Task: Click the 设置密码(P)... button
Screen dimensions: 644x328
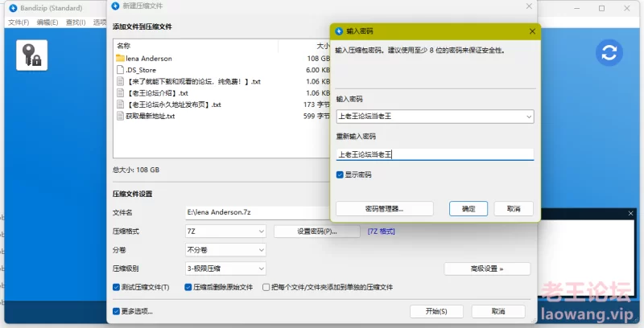Action: pos(317,232)
